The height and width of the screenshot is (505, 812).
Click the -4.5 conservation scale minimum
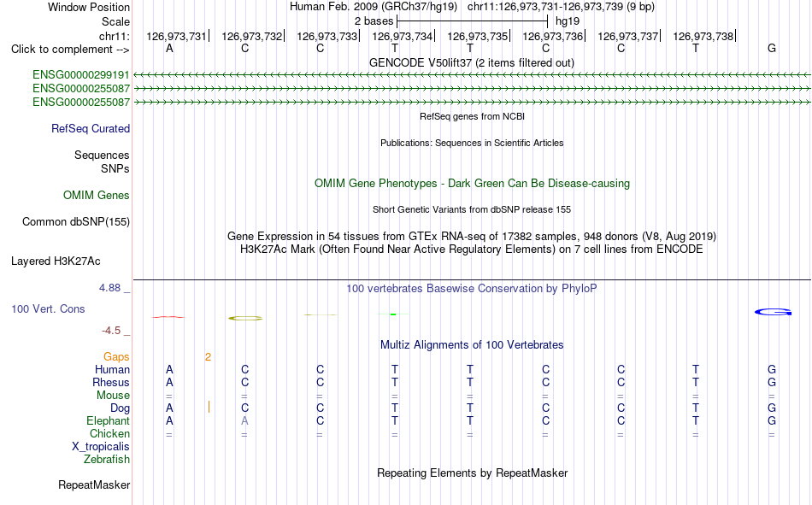tap(111, 331)
